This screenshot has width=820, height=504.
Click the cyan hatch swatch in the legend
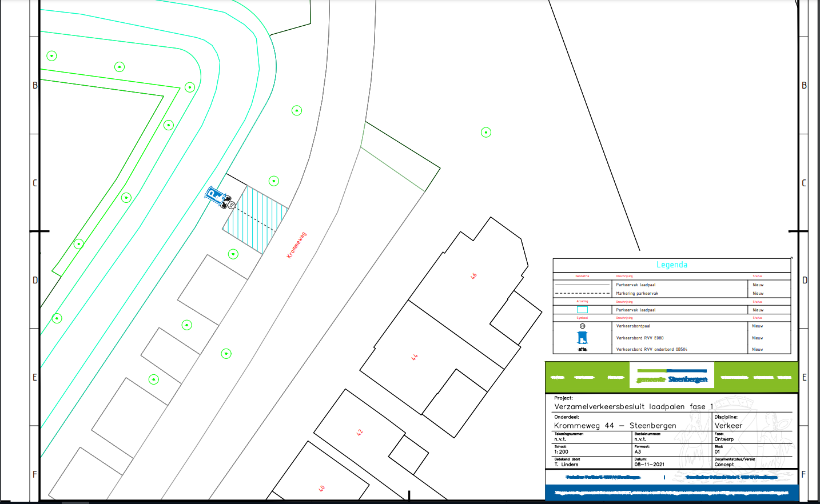click(582, 310)
